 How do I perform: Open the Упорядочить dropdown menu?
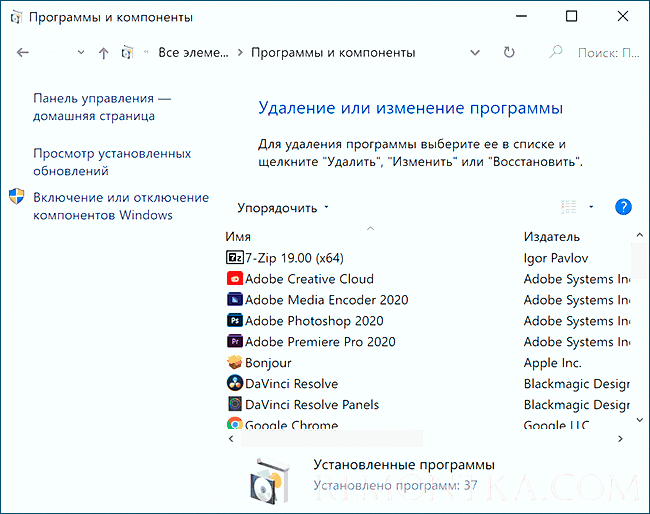click(283, 208)
